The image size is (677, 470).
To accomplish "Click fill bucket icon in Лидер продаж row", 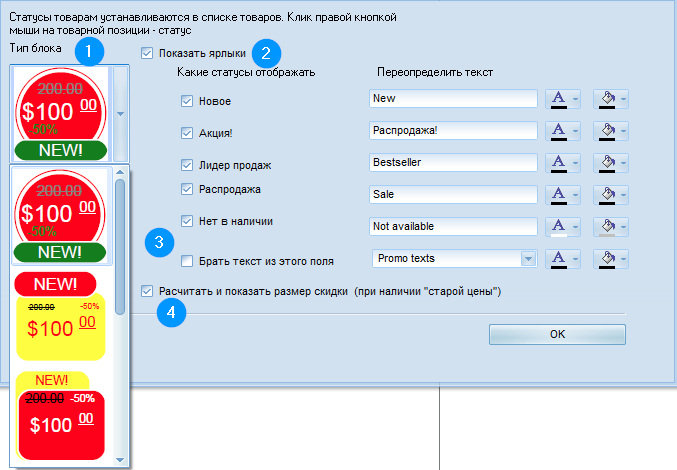I will point(607,163).
